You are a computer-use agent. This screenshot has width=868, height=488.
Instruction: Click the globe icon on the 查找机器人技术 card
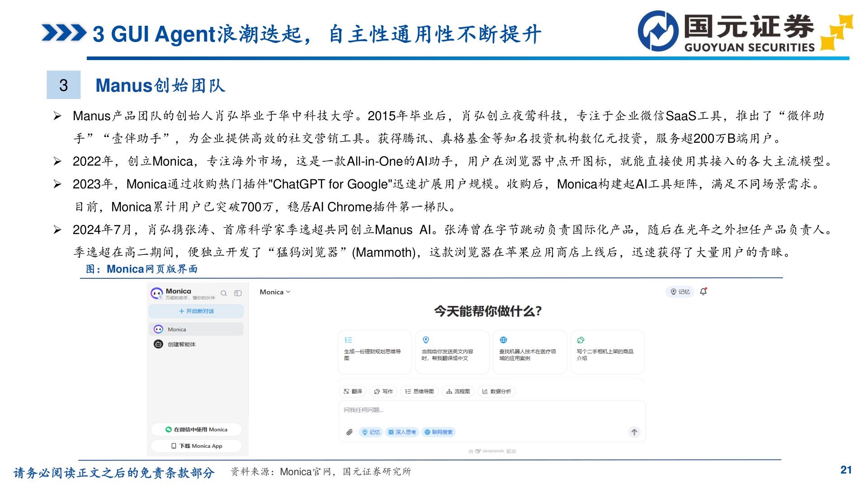(x=503, y=340)
